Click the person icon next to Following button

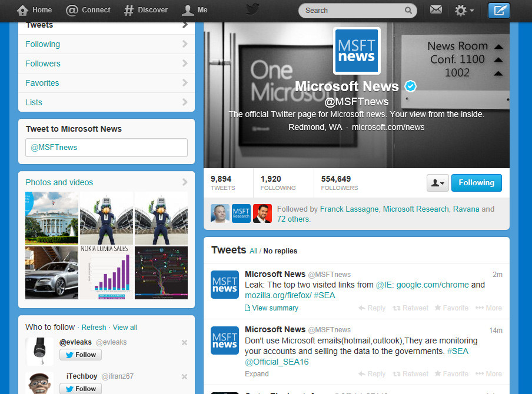(437, 183)
